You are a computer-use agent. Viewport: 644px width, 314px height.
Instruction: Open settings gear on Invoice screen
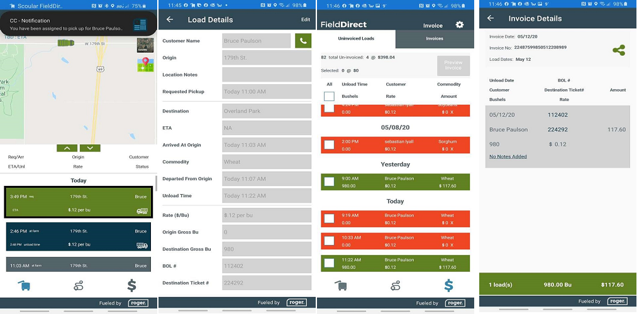point(460,24)
